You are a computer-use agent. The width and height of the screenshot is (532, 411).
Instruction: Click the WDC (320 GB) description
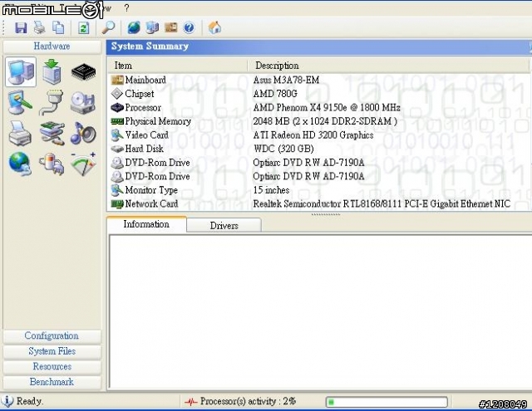coord(283,149)
